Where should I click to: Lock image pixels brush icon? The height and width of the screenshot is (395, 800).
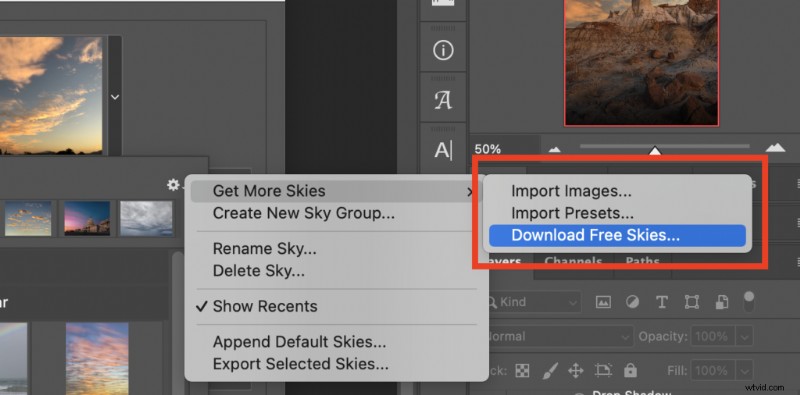click(550, 370)
